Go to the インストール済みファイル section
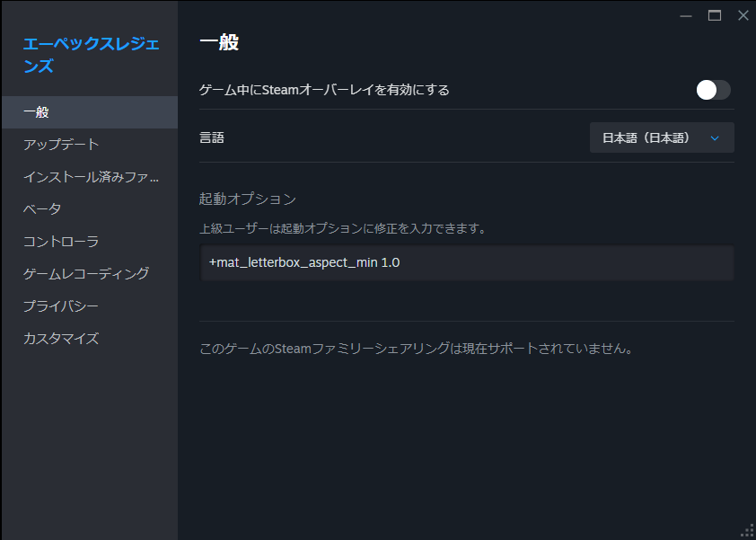 (x=91, y=177)
